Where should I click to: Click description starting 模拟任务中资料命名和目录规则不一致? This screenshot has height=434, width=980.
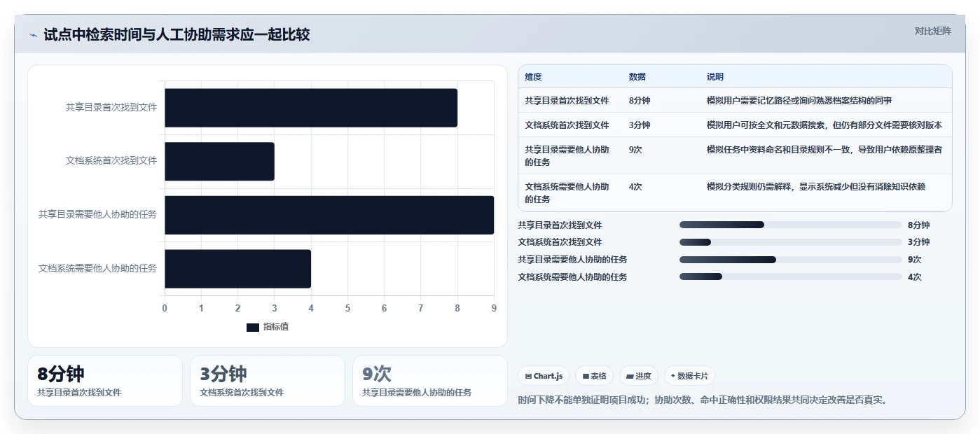[824, 150]
